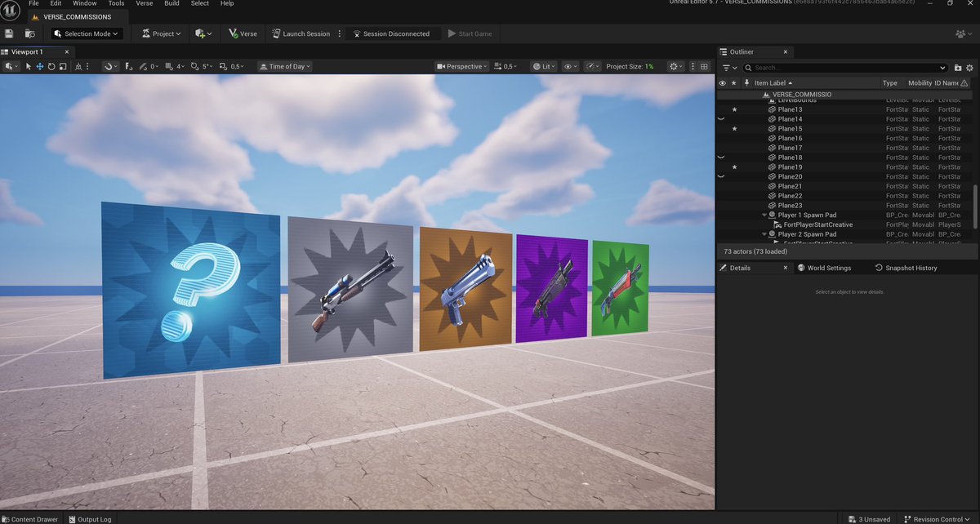Open the Time of Day dropdown
This screenshot has width=980, height=524.
pos(285,66)
